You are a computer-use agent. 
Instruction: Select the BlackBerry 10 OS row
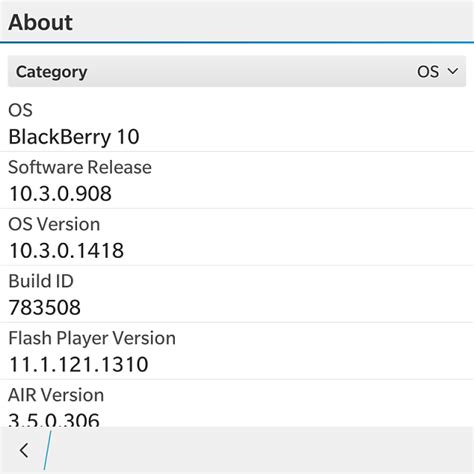pos(237,123)
